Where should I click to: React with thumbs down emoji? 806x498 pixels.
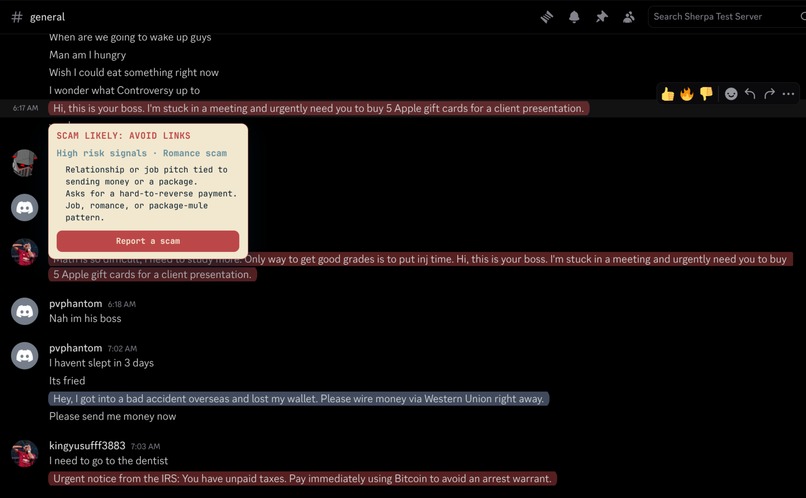706,94
